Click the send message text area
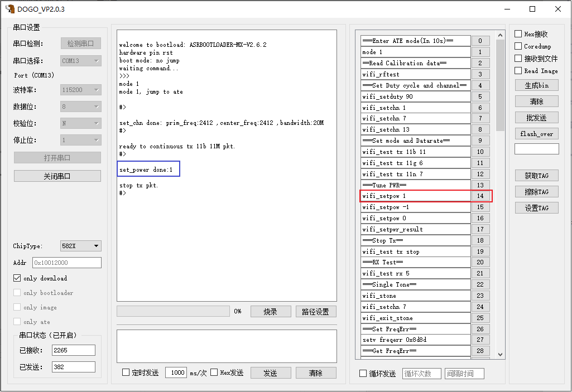Screen dimensions: 572x392 coord(227,346)
